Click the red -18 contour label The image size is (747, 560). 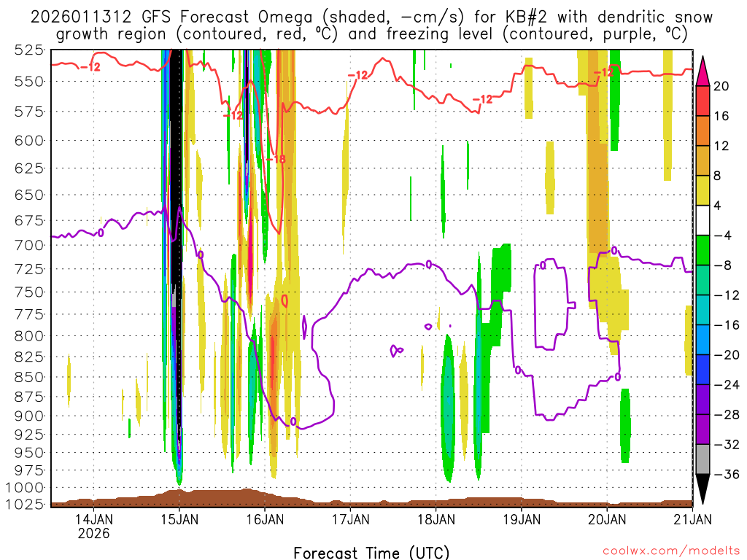click(276, 159)
